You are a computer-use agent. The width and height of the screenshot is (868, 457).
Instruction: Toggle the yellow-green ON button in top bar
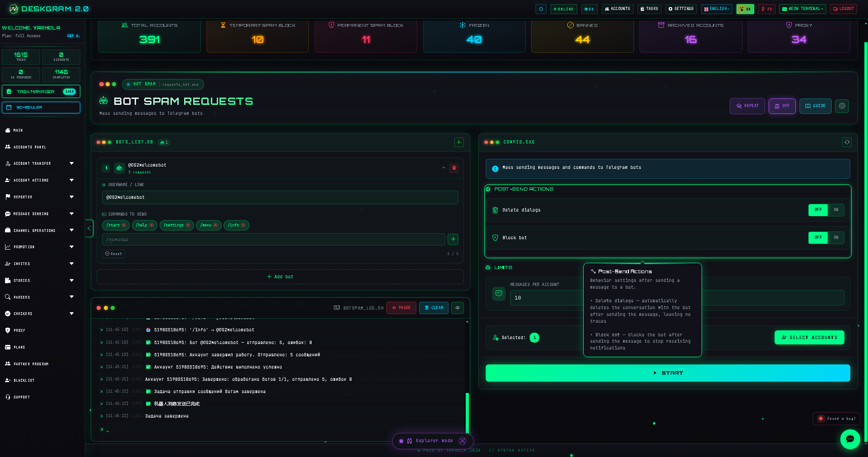745,9
